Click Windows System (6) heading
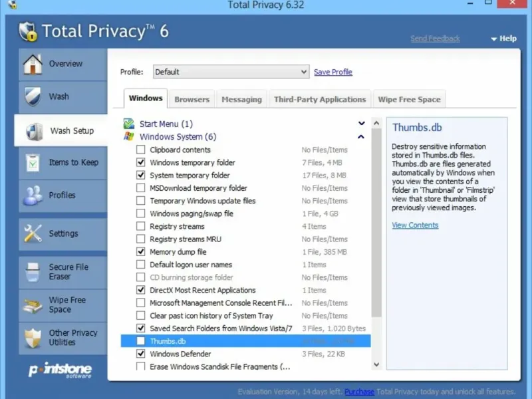The height and width of the screenshot is (399, 532). click(178, 137)
